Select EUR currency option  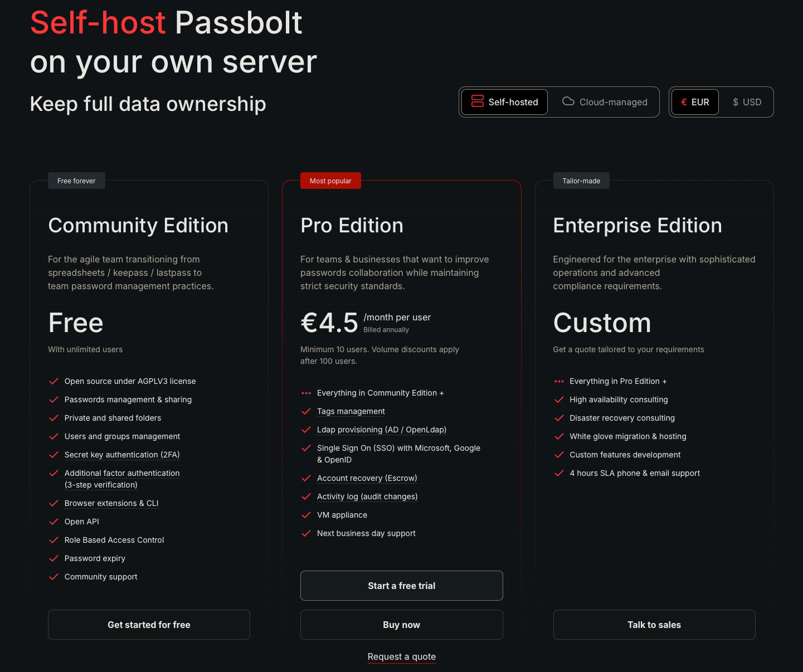tap(695, 102)
